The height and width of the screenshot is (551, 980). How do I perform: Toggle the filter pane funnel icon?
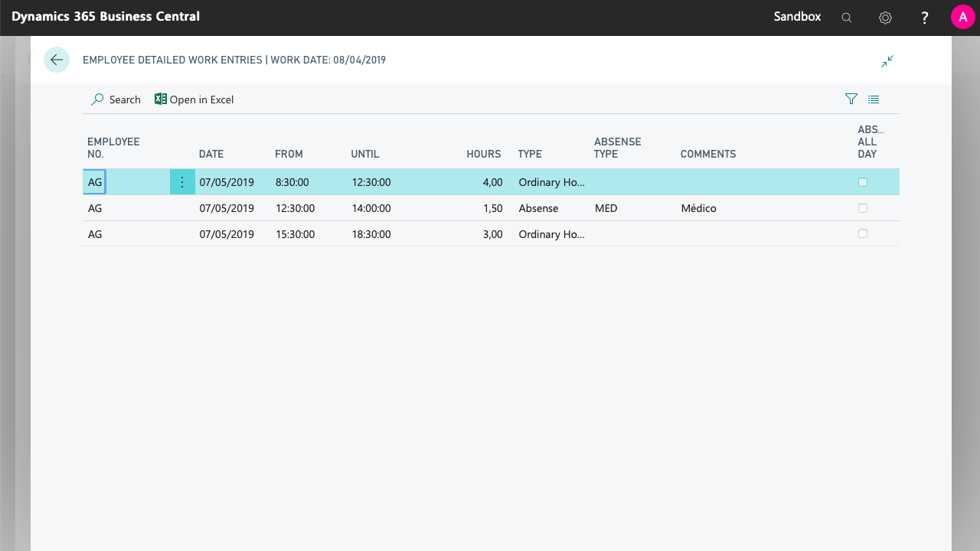coord(851,99)
